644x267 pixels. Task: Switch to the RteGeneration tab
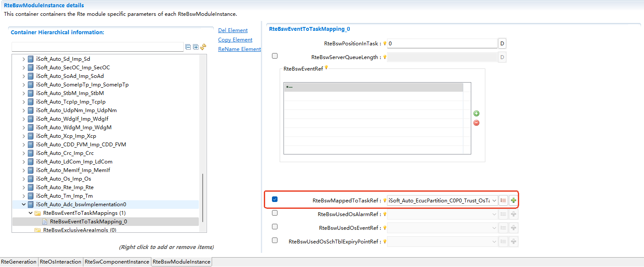(x=19, y=262)
